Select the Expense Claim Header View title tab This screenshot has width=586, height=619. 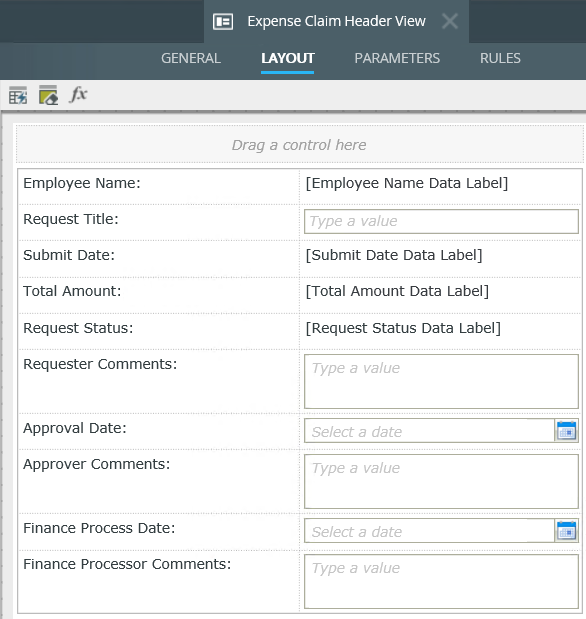coord(336,21)
